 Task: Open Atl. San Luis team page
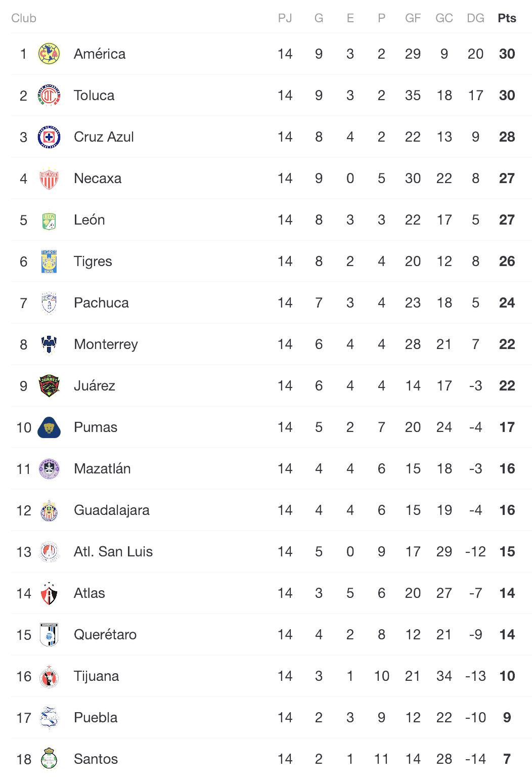pos(113,552)
